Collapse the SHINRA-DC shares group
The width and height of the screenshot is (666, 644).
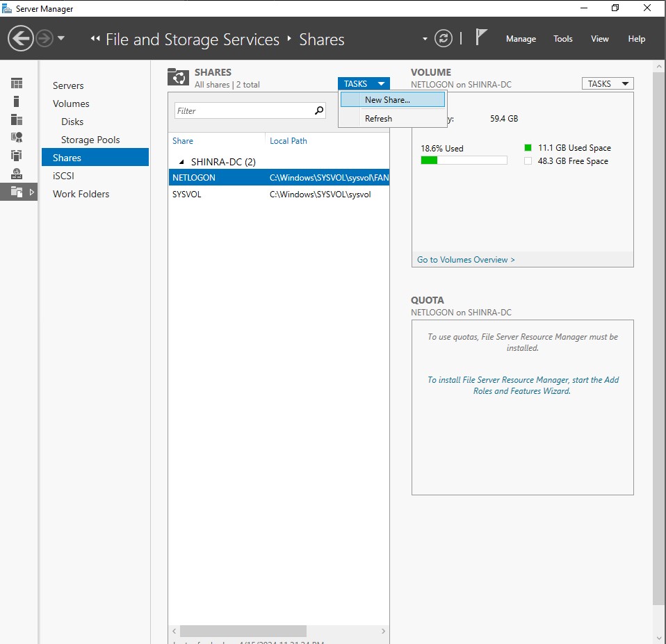[x=180, y=161]
